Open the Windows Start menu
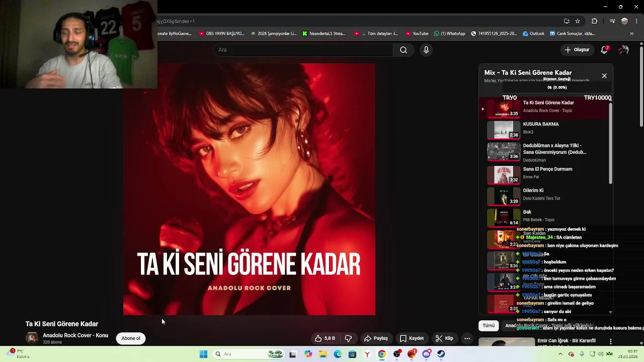Image resolution: width=644 pixels, height=362 pixels. 203,354
